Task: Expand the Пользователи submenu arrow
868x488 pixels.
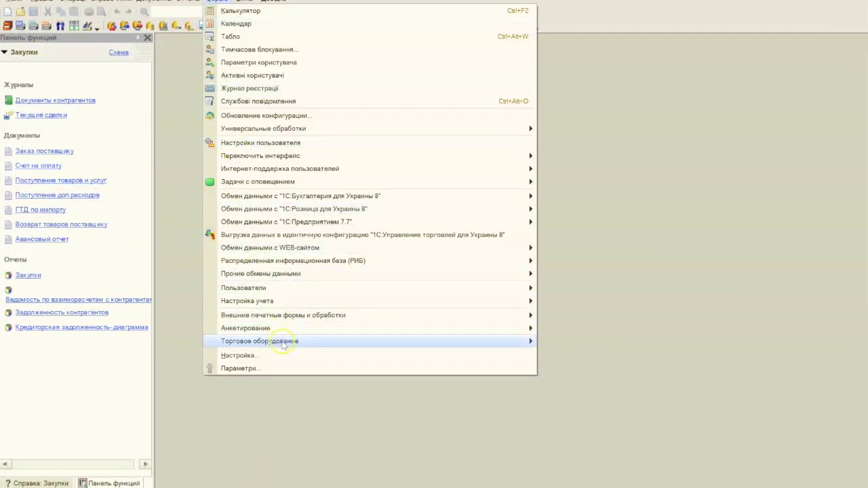Action: click(x=530, y=287)
